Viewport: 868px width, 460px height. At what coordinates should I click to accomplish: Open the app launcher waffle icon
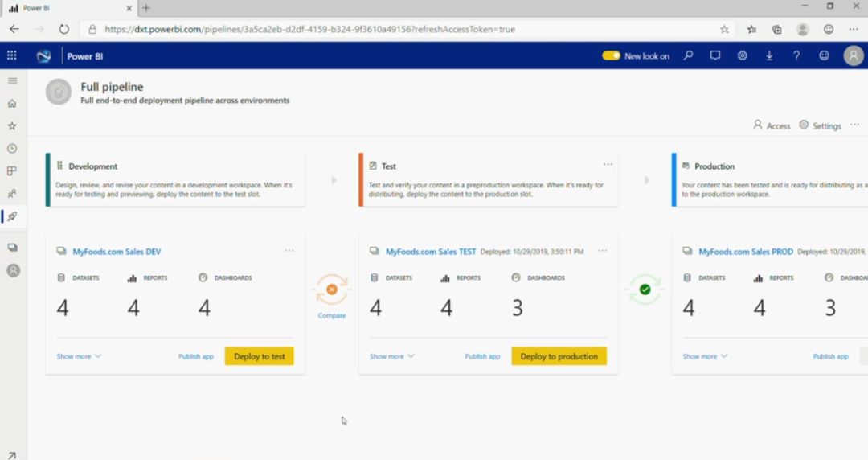pos(11,55)
